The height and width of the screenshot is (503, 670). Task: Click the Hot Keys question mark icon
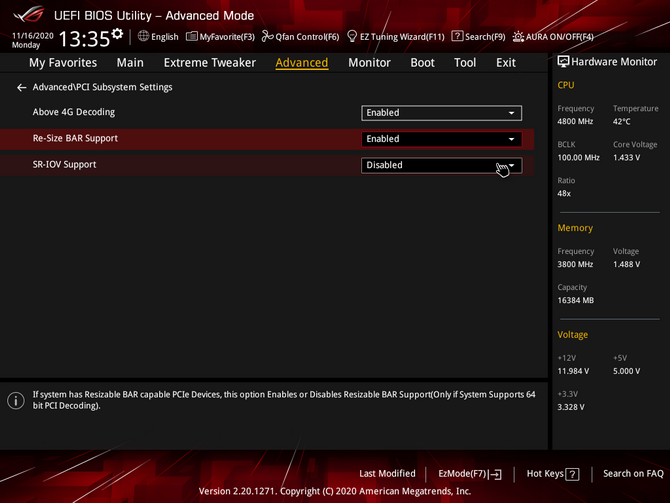[572, 474]
